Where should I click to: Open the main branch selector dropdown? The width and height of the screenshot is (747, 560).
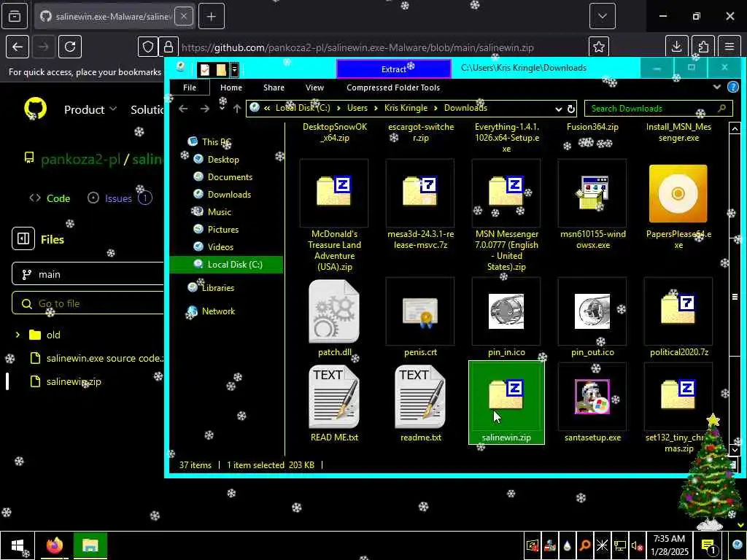(x=88, y=274)
